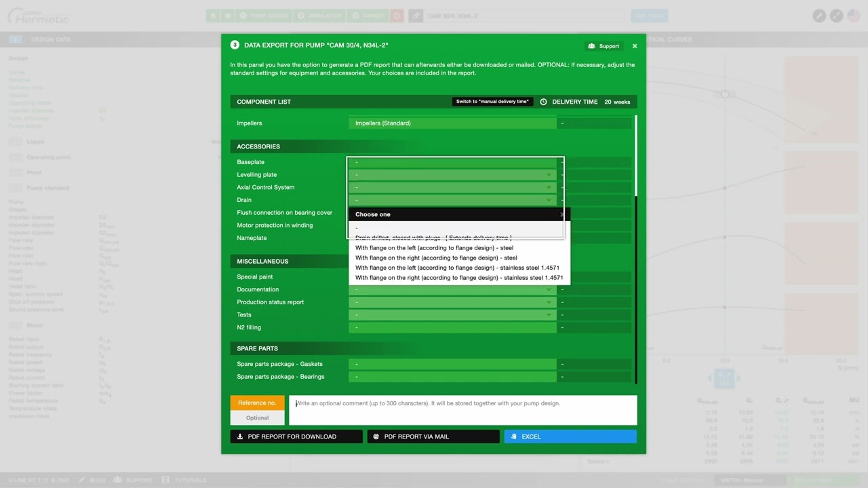Click the 'Choose one' dropdown header
868x488 pixels.
459,214
